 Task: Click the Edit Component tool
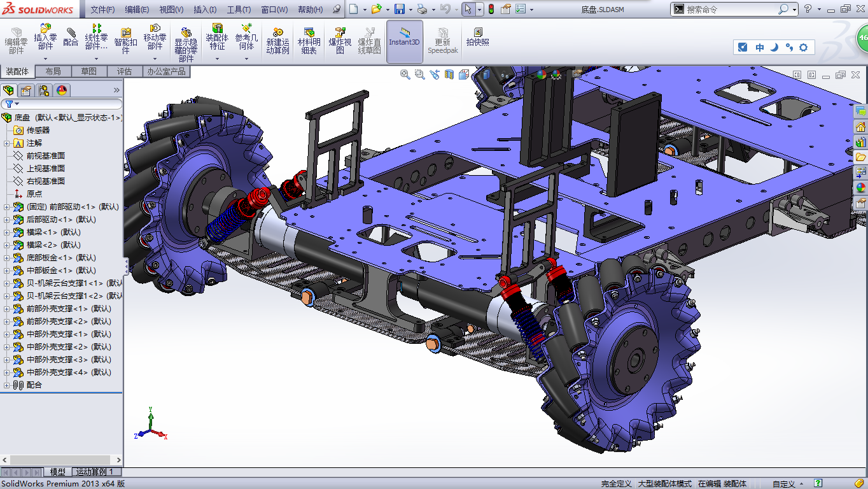17,41
